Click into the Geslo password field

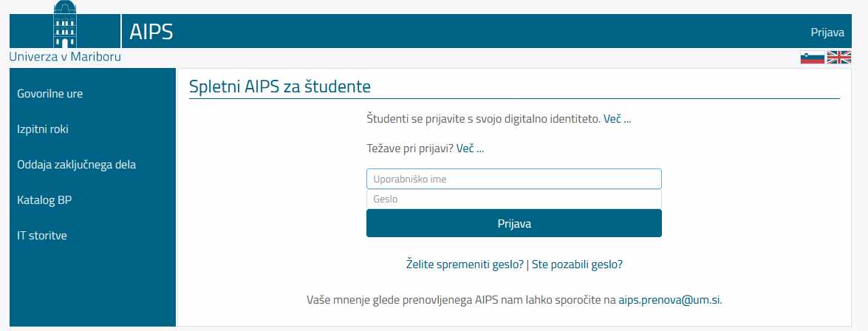click(513, 199)
